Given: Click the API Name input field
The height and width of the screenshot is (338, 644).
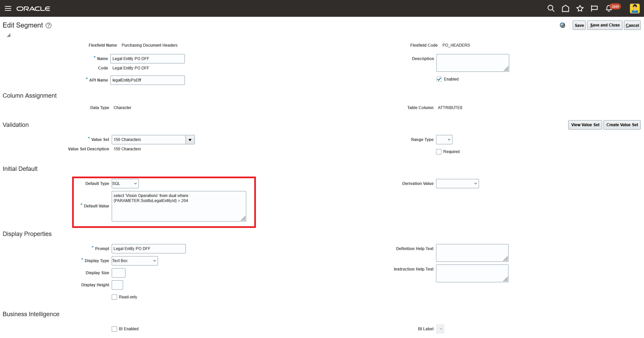Looking at the screenshot, I should tap(148, 80).
